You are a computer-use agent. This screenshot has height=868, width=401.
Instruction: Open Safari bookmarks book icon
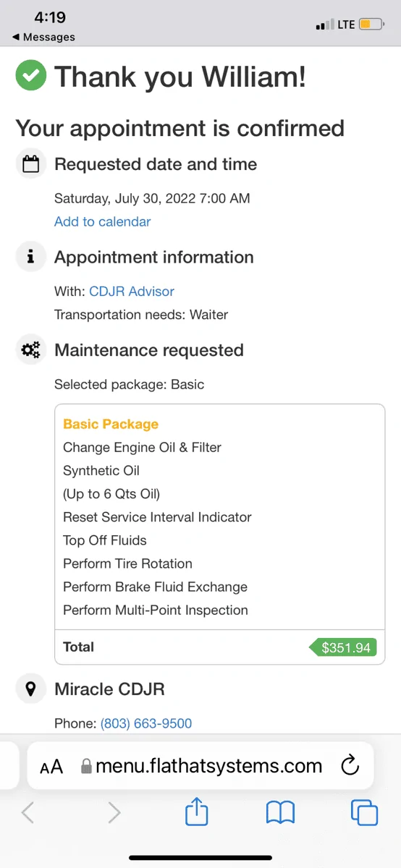click(x=280, y=813)
